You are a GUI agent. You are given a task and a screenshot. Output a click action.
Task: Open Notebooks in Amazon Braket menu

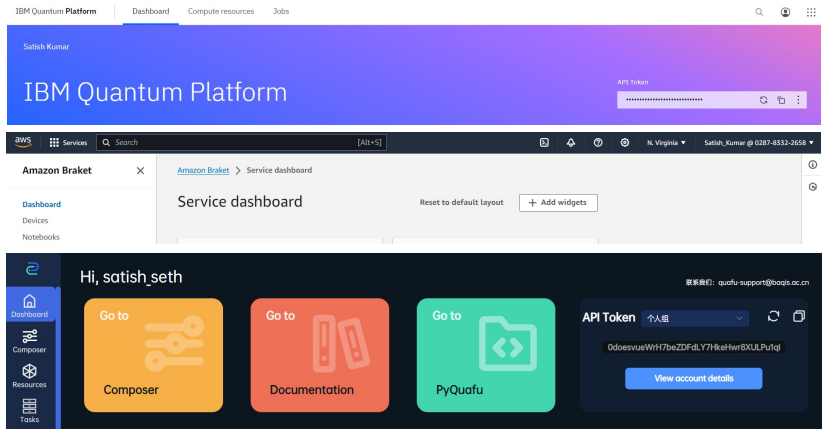click(41, 237)
